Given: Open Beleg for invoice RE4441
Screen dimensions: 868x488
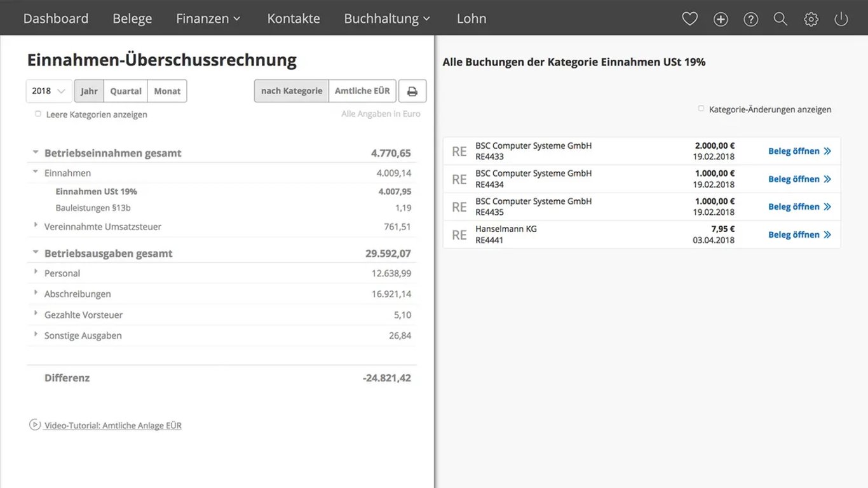Looking at the screenshot, I should pos(799,234).
